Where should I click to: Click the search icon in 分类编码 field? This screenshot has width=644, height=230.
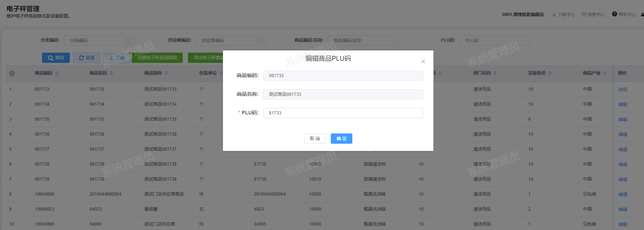[128, 41]
